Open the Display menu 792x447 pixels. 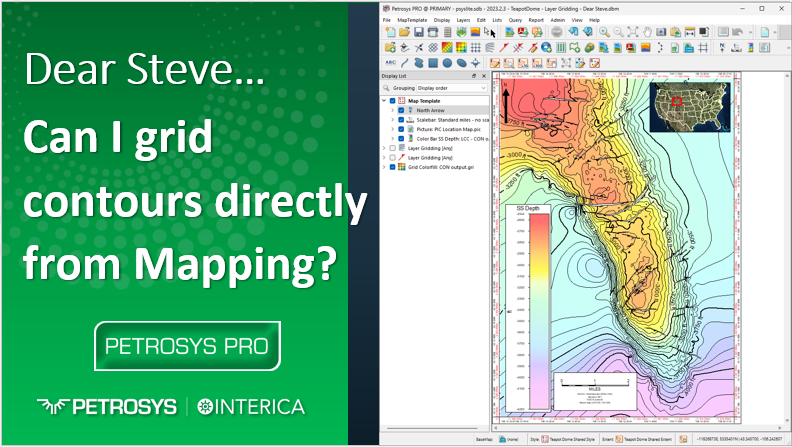[x=441, y=20]
